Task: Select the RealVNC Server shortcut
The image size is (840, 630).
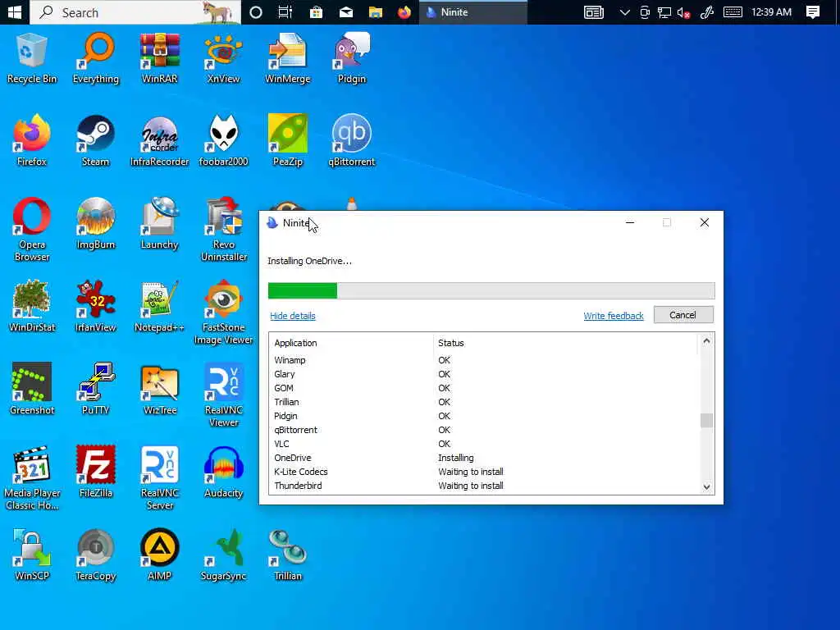Action: point(160,478)
